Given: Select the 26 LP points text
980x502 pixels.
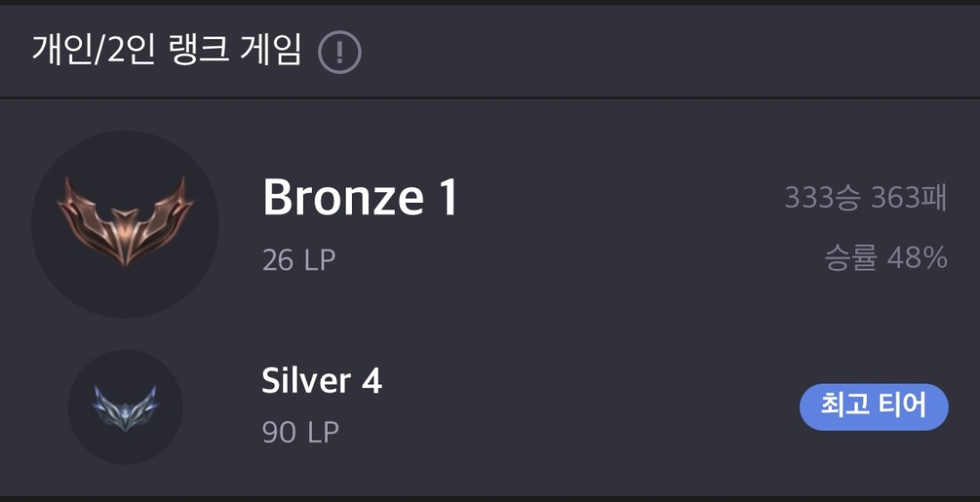Looking at the screenshot, I should tap(299, 261).
